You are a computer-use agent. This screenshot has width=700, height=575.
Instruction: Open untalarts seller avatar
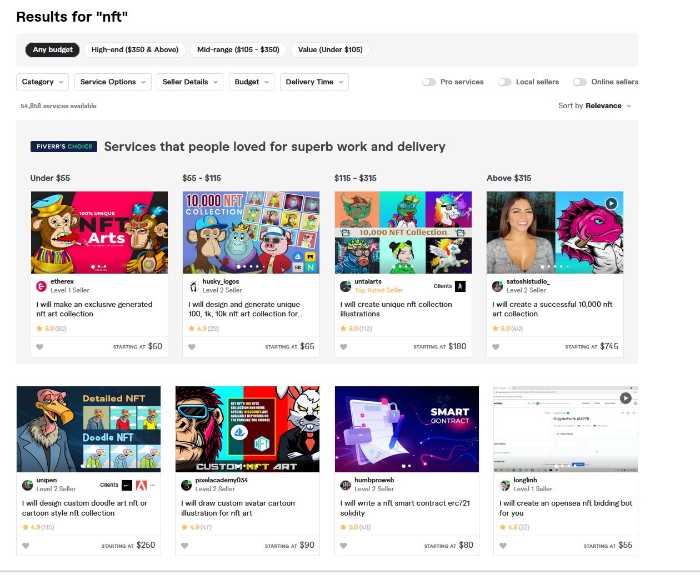346,286
